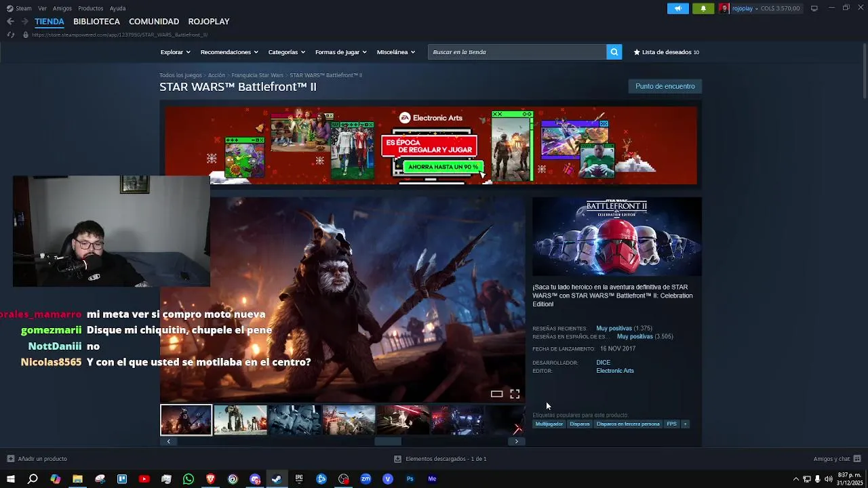Expand more tags with plus button
This screenshot has width=868, height=488.
685,424
